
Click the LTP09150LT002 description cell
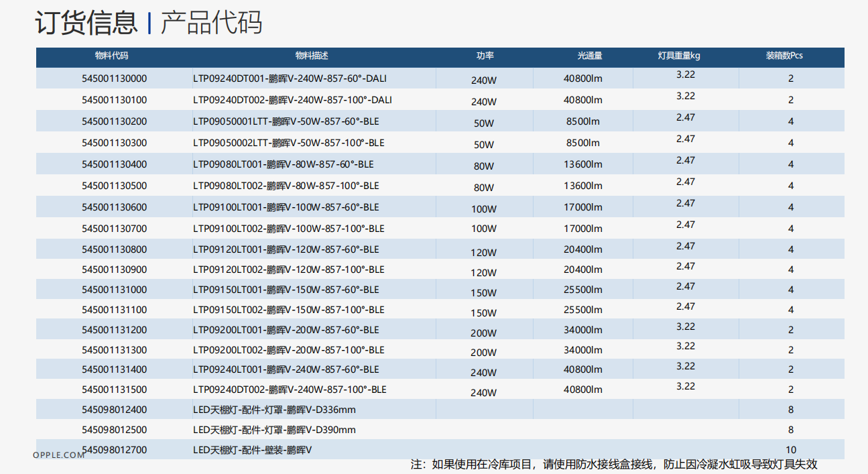[288, 310]
